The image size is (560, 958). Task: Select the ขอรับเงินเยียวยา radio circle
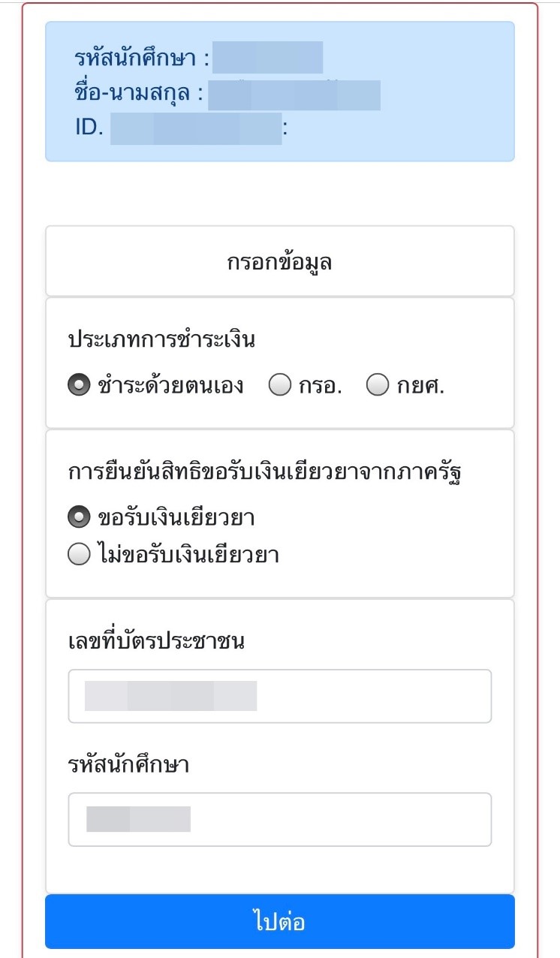[79, 517]
